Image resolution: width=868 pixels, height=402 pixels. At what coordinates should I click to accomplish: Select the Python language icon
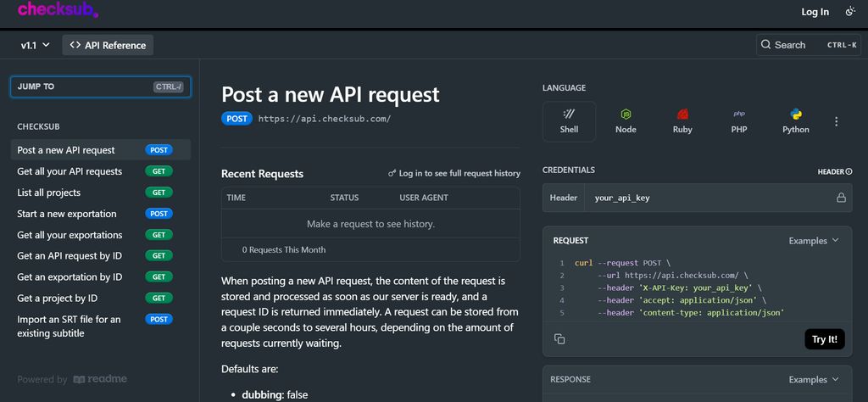click(x=796, y=121)
